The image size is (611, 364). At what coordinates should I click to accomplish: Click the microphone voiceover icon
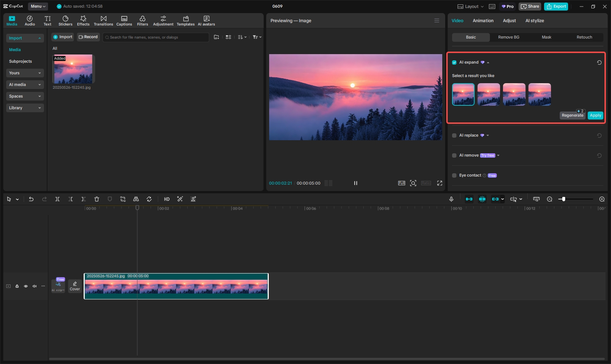pos(451,199)
